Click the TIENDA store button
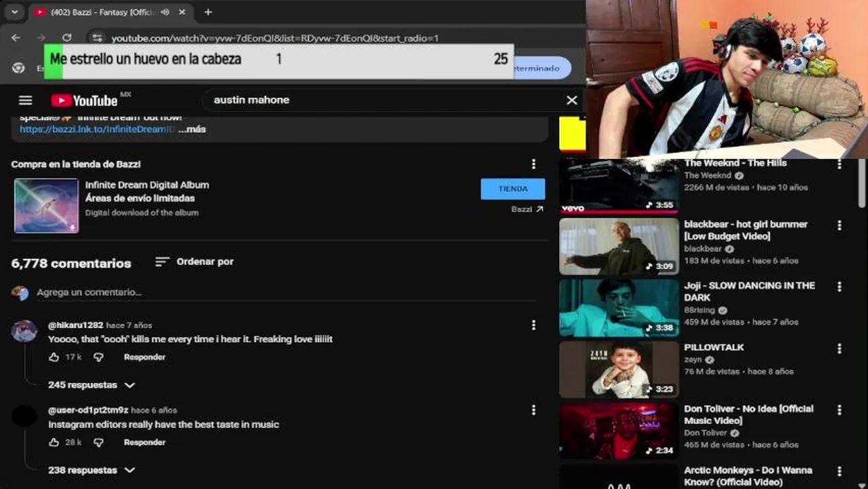 coord(513,189)
